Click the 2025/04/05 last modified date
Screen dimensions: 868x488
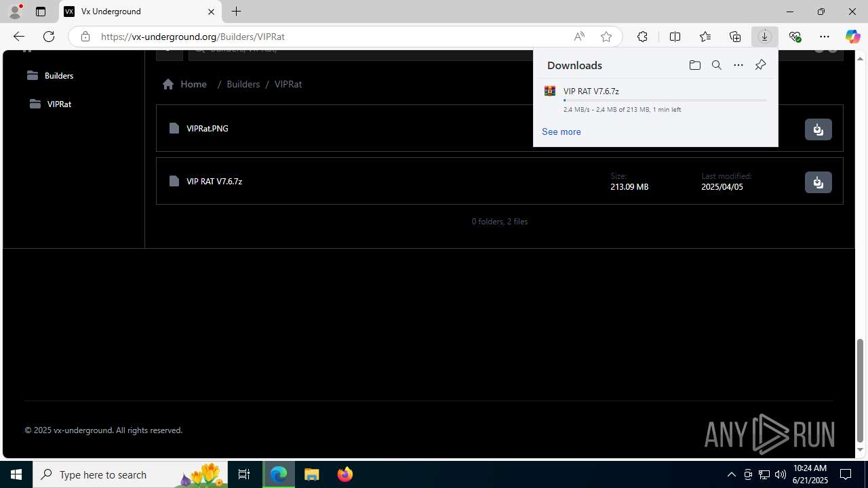click(x=722, y=186)
